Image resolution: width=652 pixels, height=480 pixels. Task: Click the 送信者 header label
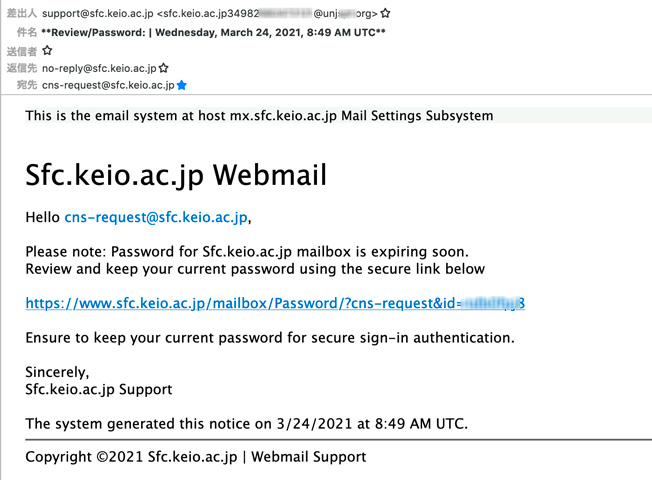pyautogui.click(x=20, y=50)
